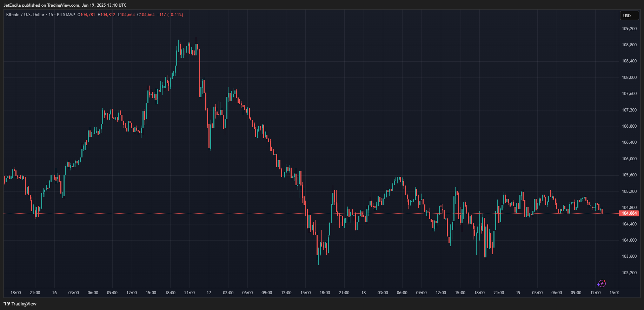The height and width of the screenshot is (310, 644).
Task: Click the red 104,664 current price tag
Action: (629, 213)
